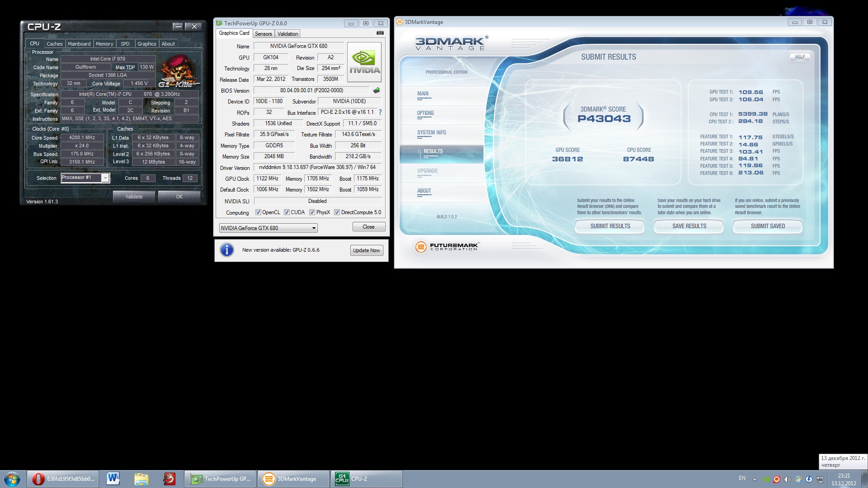Image resolution: width=868 pixels, height=488 pixels.
Task: Click the G1-Killer skull logo in CPU-Z
Action: pos(179,71)
